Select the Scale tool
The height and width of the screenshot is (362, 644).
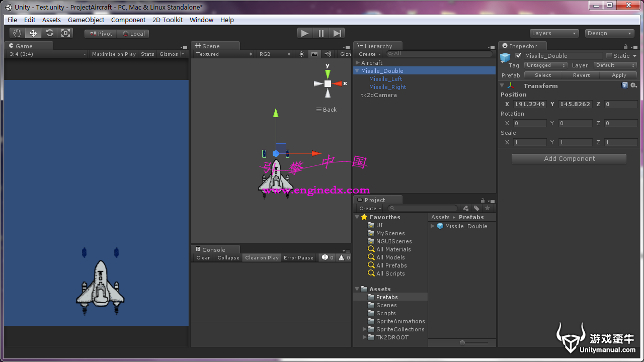click(x=65, y=33)
